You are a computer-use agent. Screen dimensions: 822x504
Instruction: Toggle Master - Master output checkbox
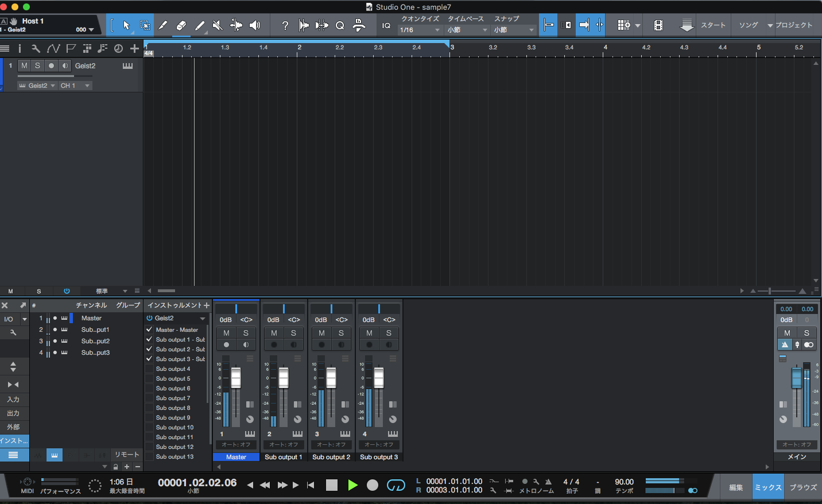coord(149,329)
